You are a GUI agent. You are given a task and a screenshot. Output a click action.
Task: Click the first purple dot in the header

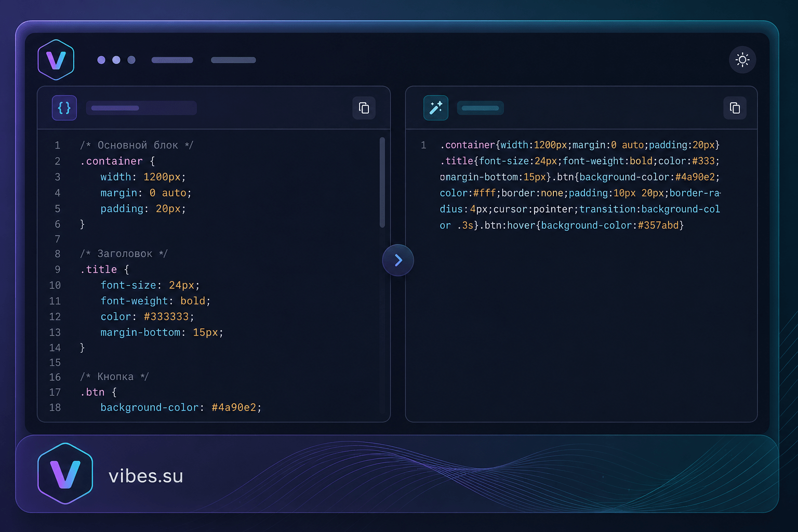[x=101, y=60]
